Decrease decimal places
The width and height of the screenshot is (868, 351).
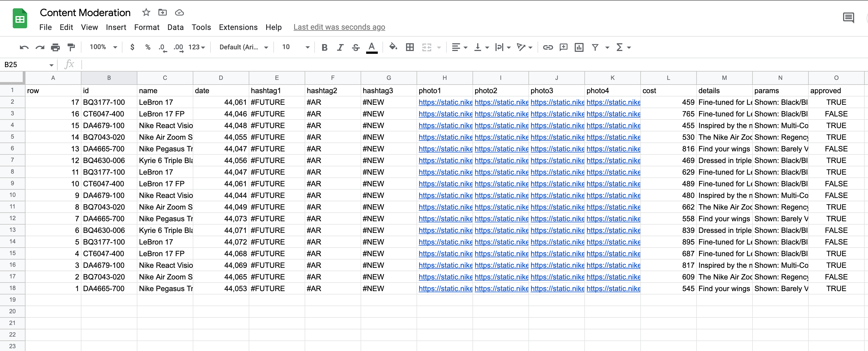click(163, 47)
